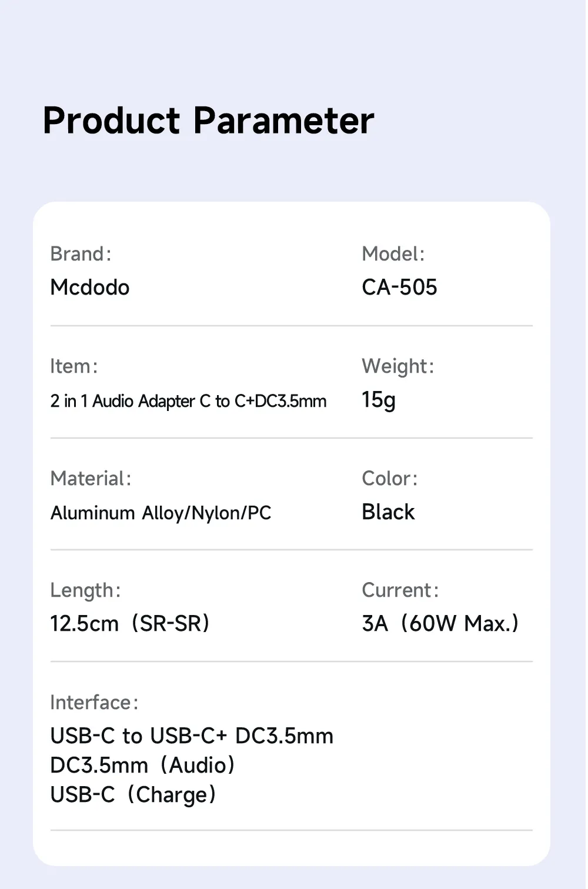
Task: Click the Weight label
Action: (397, 366)
